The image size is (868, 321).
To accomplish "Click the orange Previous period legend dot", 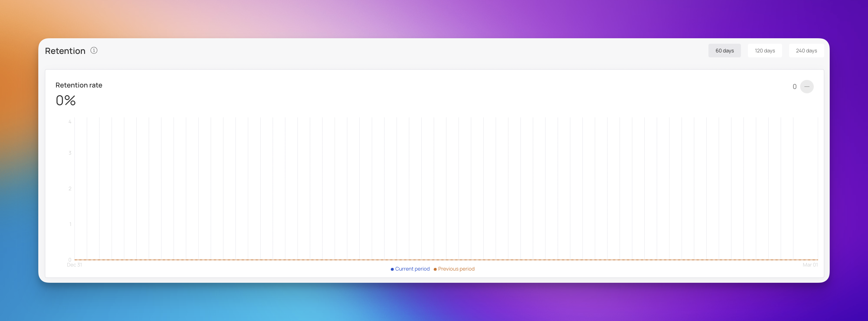I will 435,269.
